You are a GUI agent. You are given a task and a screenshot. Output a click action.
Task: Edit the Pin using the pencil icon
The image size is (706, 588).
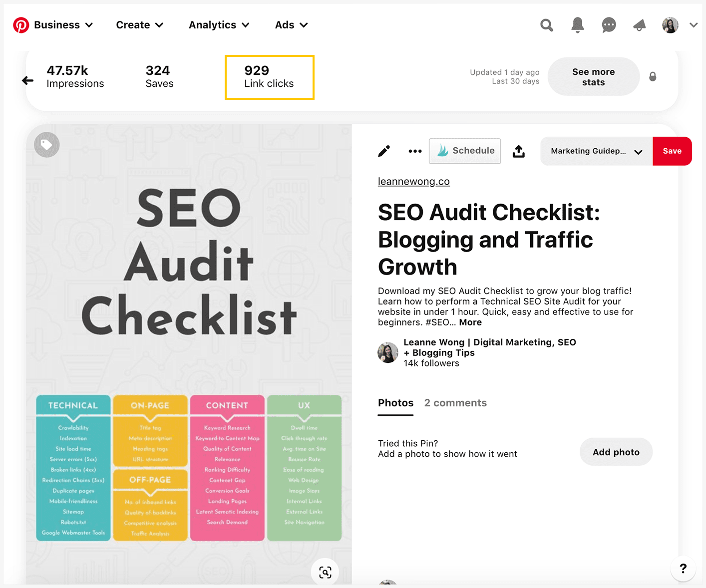tap(384, 151)
